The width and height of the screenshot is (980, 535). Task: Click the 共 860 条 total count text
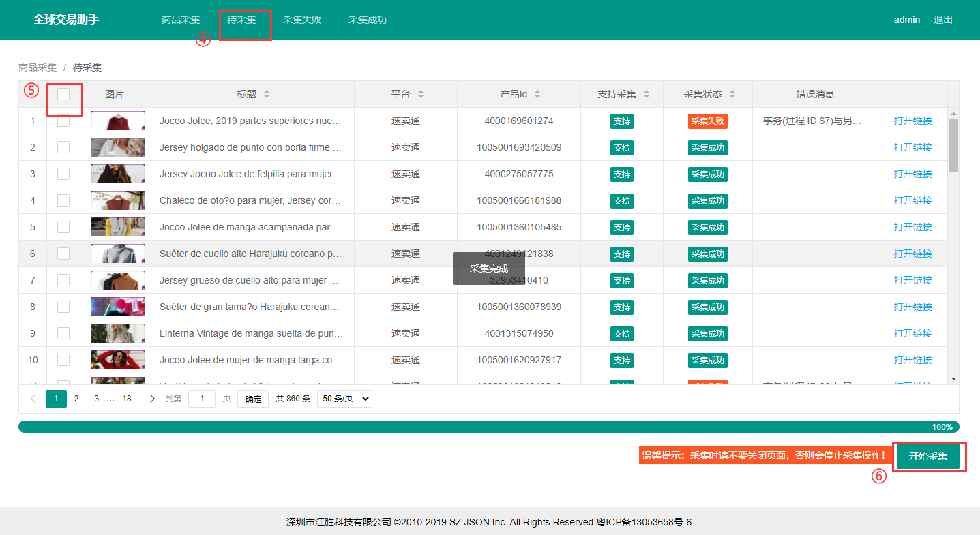(x=293, y=399)
